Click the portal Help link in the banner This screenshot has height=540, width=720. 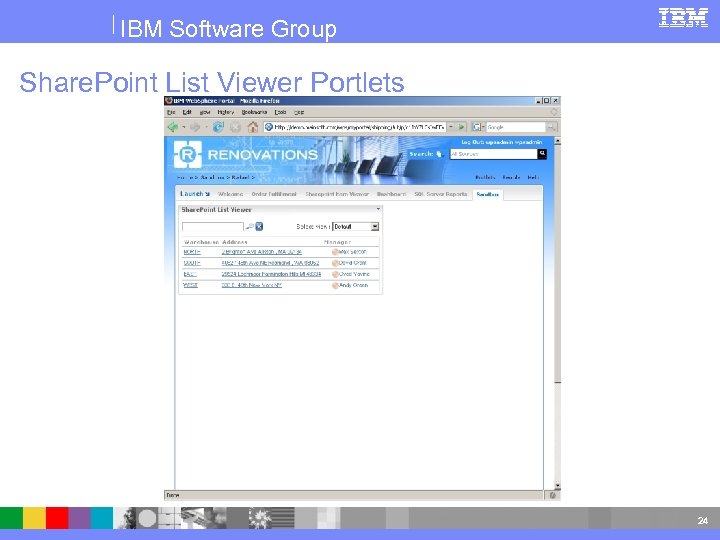click(x=533, y=177)
